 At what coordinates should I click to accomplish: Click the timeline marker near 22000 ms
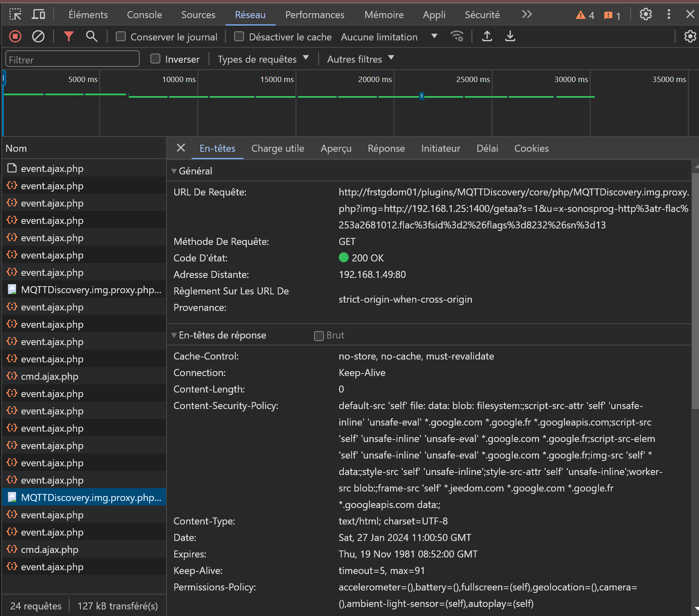(x=422, y=96)
